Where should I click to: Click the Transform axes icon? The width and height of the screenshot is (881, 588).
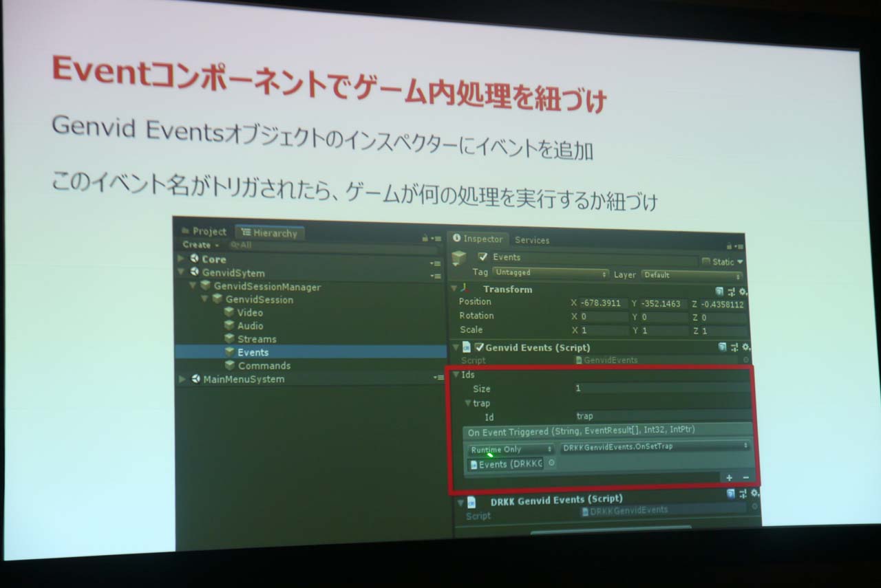click(465, 289)
